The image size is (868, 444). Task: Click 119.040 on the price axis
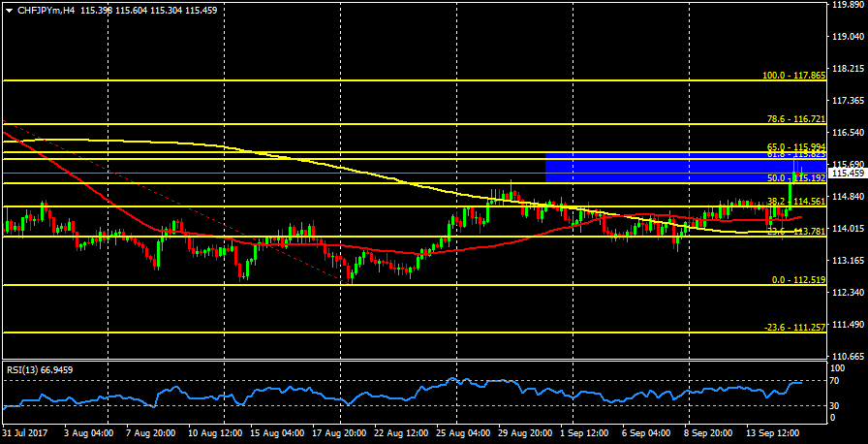tap(848, 37)
